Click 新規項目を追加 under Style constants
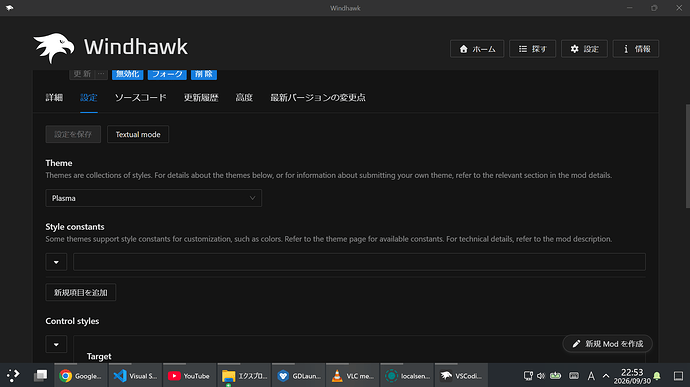The image size is (690, 387). tap(81, 292)
